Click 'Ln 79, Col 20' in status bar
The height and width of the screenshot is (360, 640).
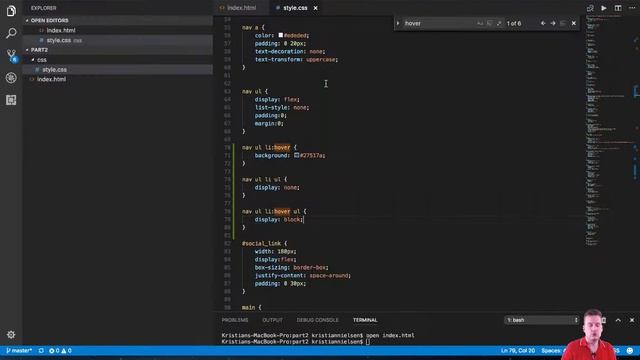click(518, 351)
